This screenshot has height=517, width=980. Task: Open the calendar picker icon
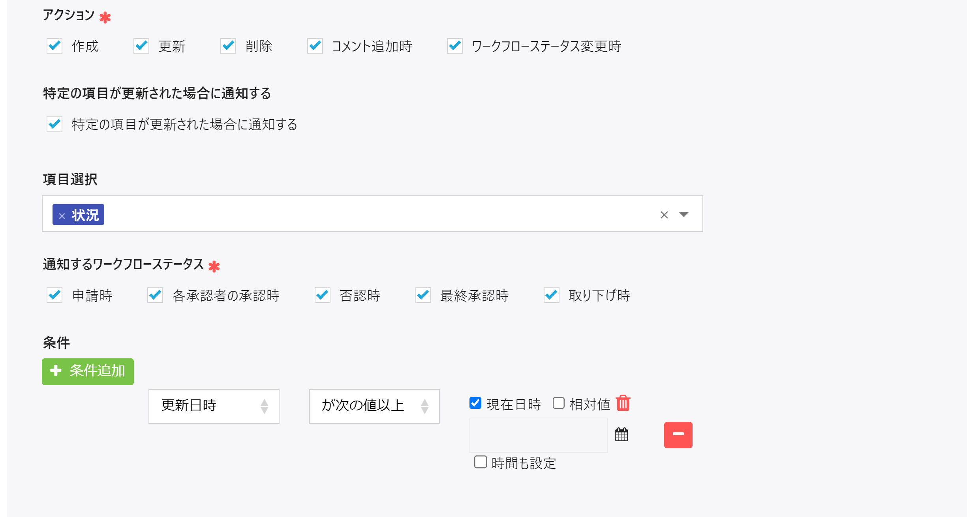click(621, 435)
